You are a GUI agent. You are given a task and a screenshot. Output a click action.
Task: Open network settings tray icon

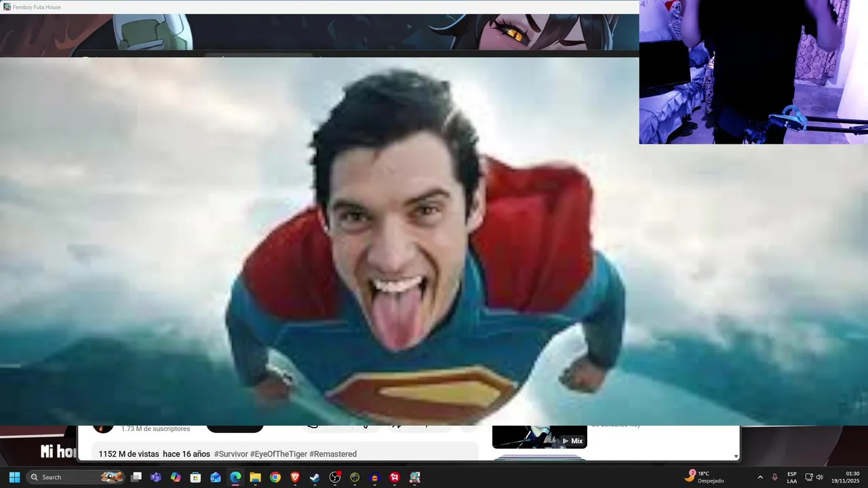pos(809,477)
